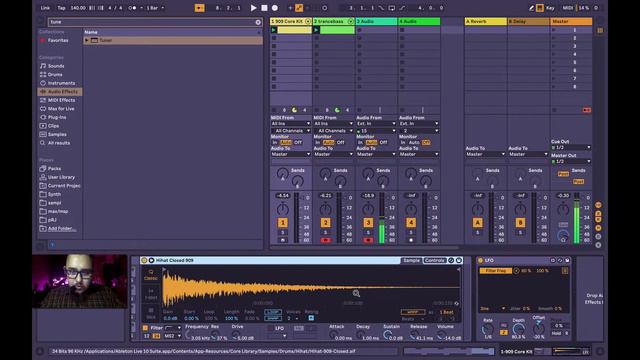Open the Sounds browser category

pyautogui.click(x=56, y=66)
